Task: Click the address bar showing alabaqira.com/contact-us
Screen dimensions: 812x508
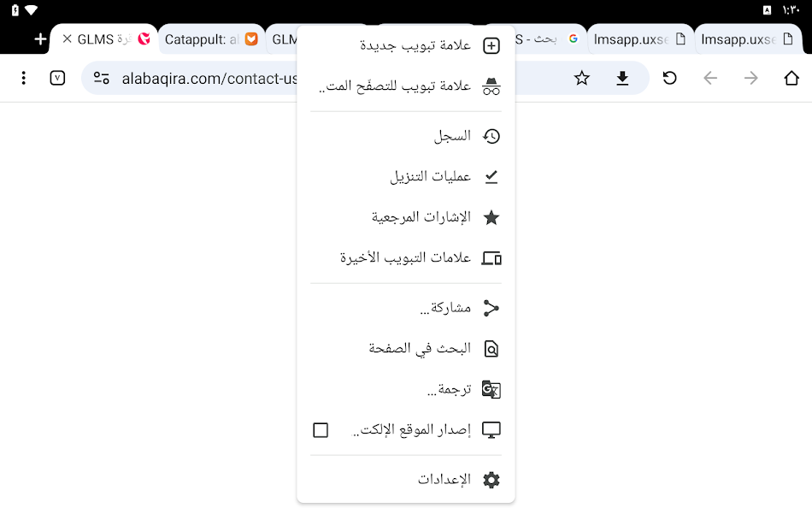Action: click(205, 78)
